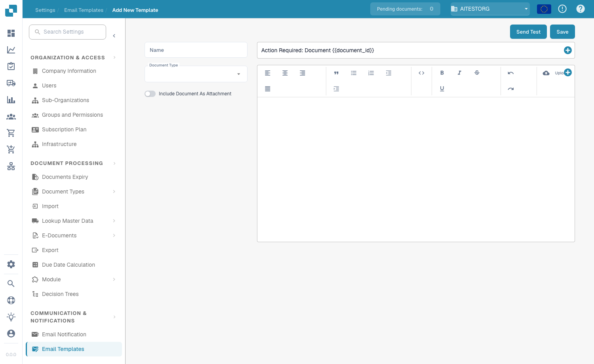Save the new email template
Screen dimensions: 594x364
pos(562,32)
